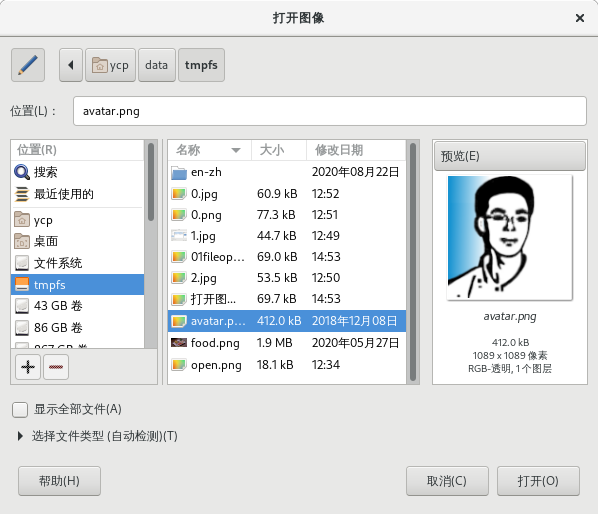Select the 打开图… file icon
Screen dimensions: 598x514
(x=178, y=299)
